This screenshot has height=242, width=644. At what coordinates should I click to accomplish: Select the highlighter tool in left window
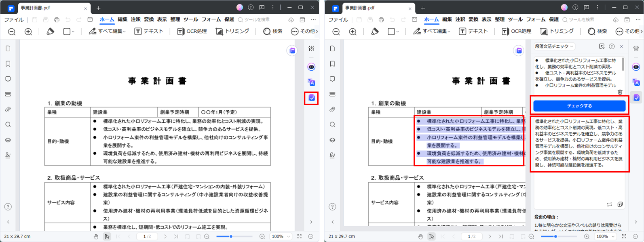(50, 32)
